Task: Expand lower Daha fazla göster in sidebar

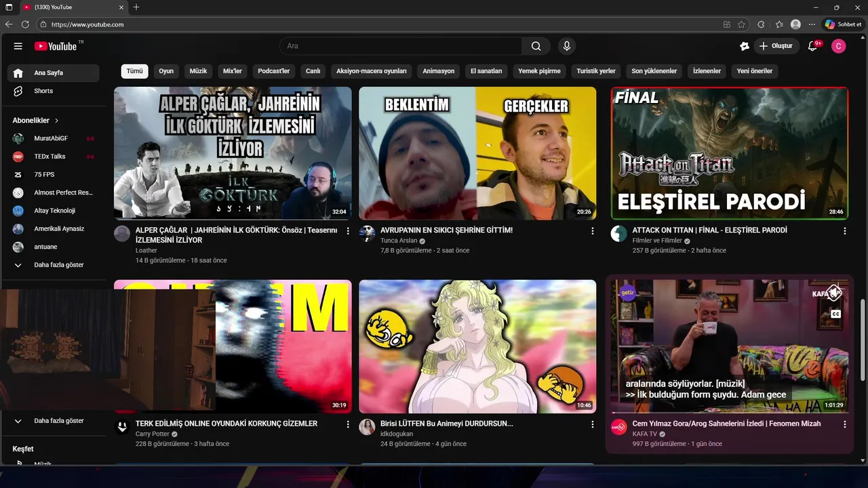Action: pos(53,421)
